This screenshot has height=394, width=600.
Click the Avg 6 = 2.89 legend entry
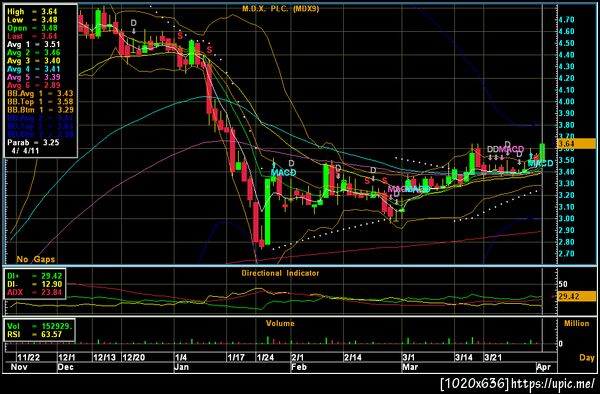[34, 85]
